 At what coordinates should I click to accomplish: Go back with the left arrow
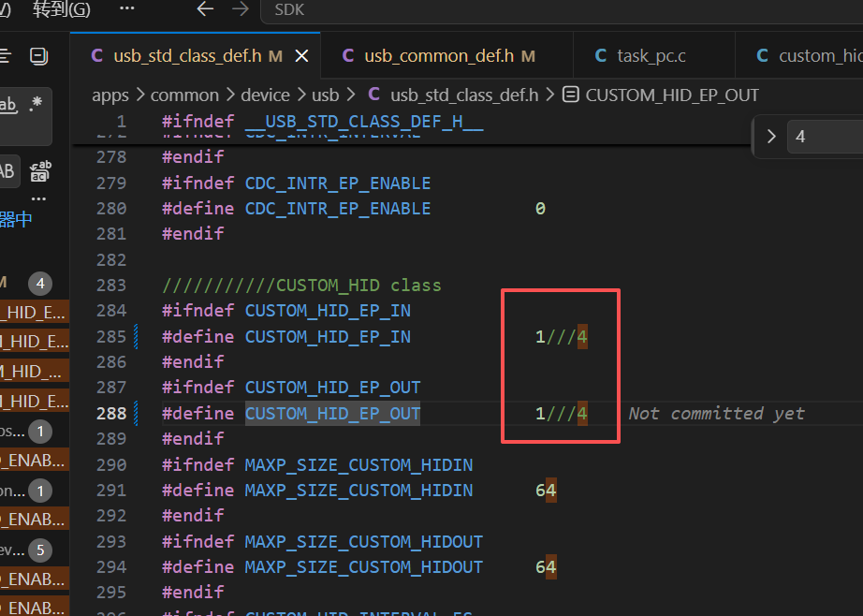pos(205,8)
